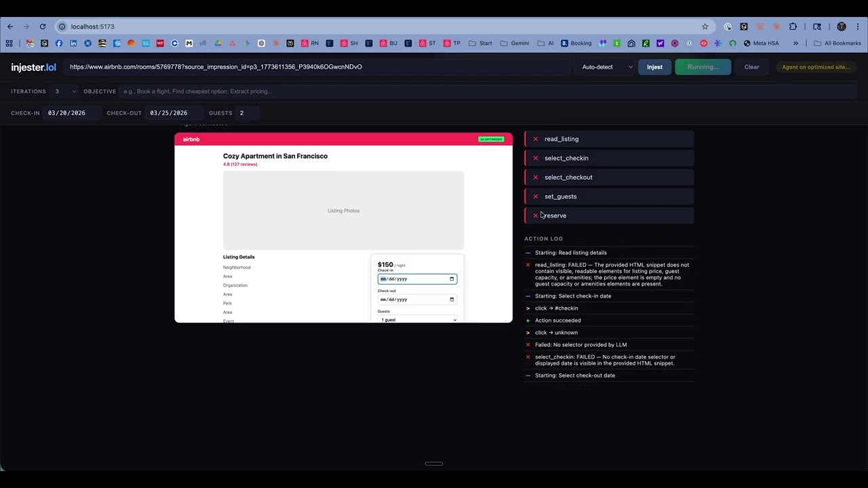Open the Chrome three-dot menu

click(858, 26)
